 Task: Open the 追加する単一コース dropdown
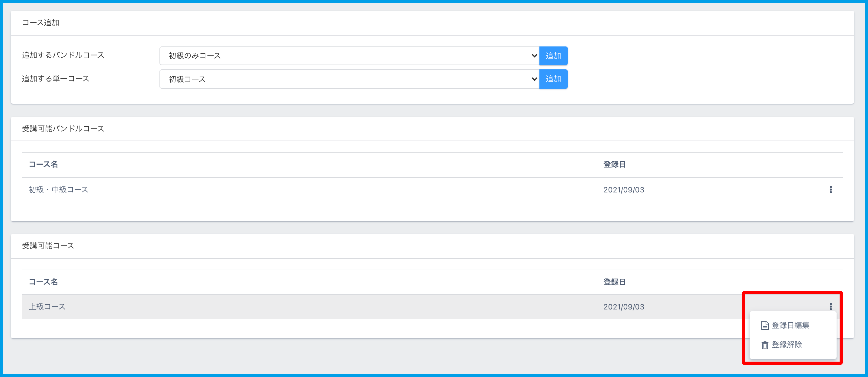[x=349, y=79]
